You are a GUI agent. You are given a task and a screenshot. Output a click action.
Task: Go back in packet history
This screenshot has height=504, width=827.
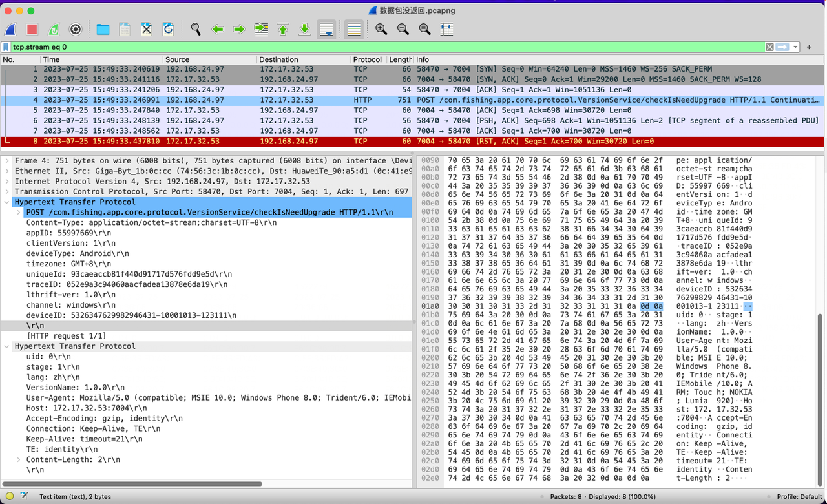pos(218,29)
